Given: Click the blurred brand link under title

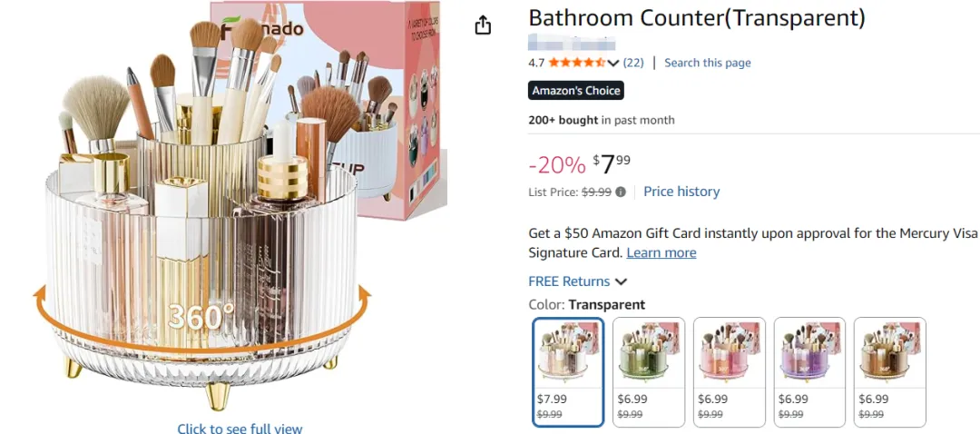Looking at the screenshot, I should 572,42.
